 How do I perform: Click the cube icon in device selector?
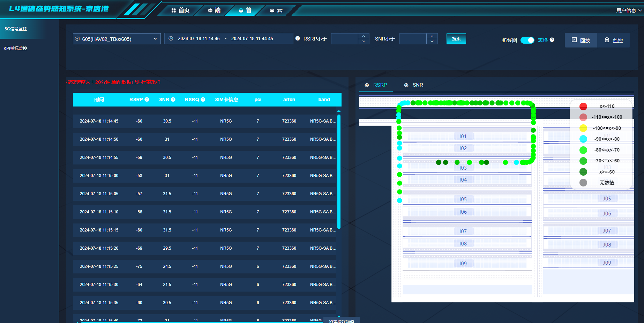[77, 39]
